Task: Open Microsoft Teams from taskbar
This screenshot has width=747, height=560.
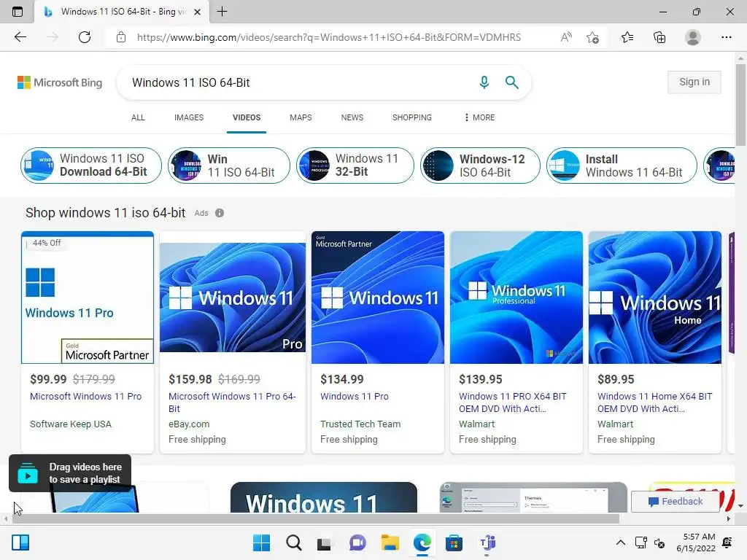Action: (x=487, y=542)
